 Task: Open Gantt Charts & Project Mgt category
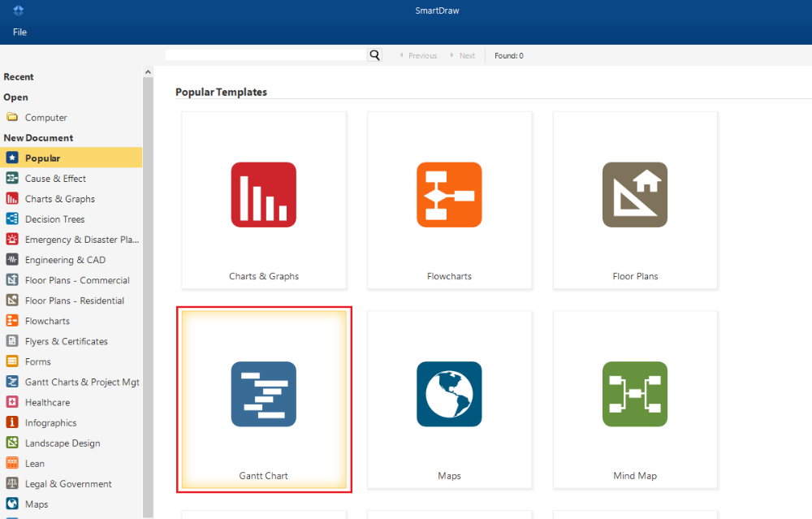tap(82, 382)
